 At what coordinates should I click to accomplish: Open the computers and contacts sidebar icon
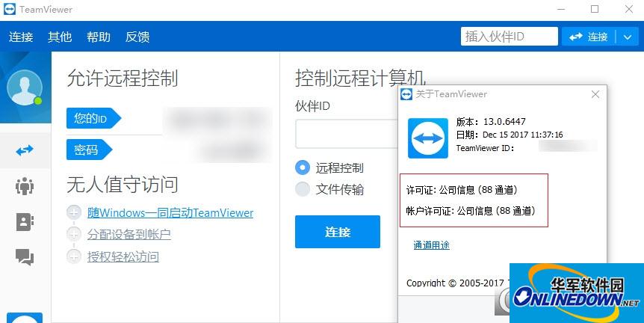pyautogui.click(x=25, y=222)
